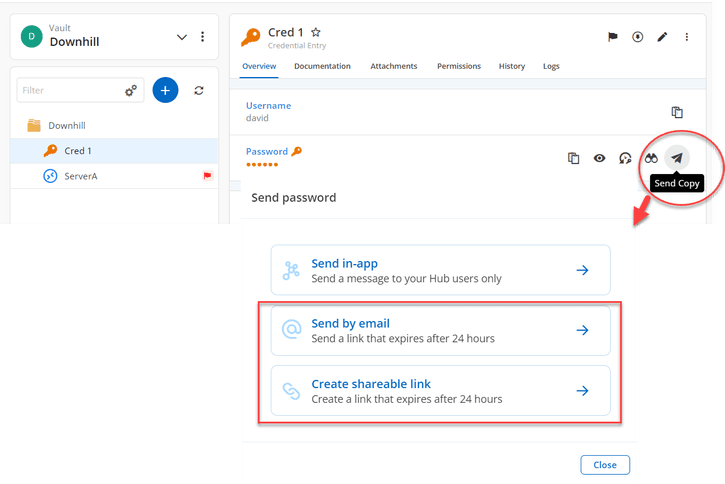The image size is (725, 484).
Task: Switch to the Documentation tab
Action: coord(322,66)
